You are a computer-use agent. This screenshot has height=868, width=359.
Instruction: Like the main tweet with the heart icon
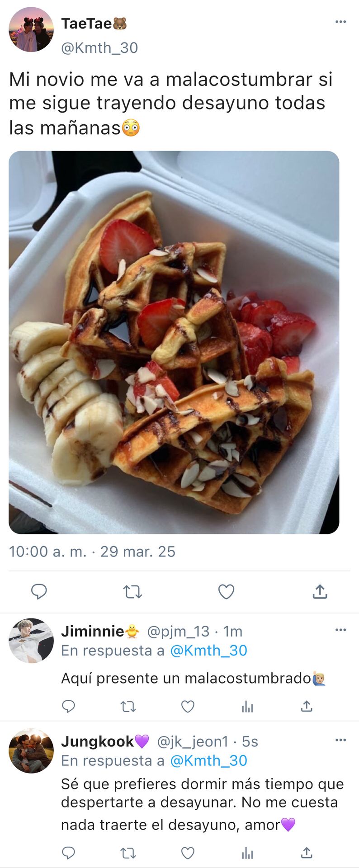tap(226, 591)
